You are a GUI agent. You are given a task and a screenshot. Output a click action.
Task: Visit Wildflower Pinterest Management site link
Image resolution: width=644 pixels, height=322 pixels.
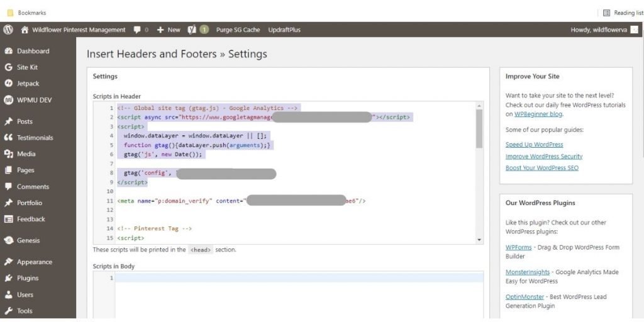pyautogui.click(x=79, y=30)
